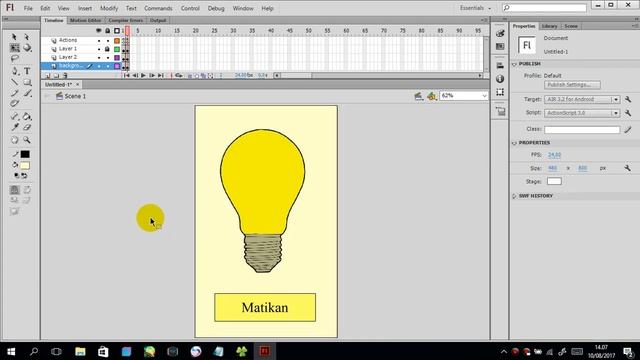This screenshot has height=360, width=640.
Task: Click the FPS value 24.00
Action: (x=554, y=155)
